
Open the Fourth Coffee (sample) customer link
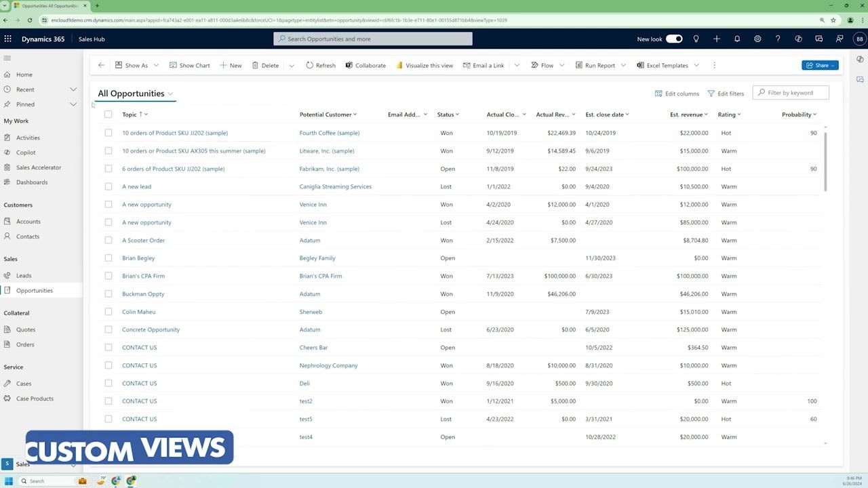pyautogui.click(x=330, y=133)
